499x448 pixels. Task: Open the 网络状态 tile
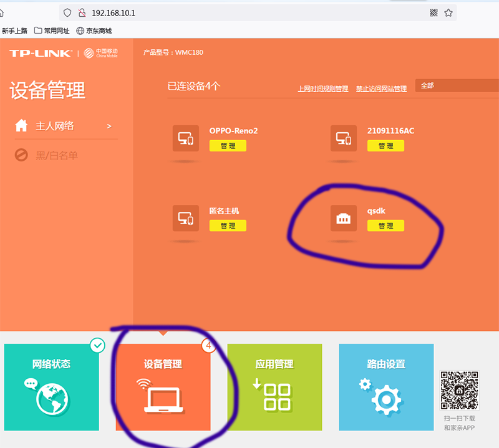[x=51, y=387]
